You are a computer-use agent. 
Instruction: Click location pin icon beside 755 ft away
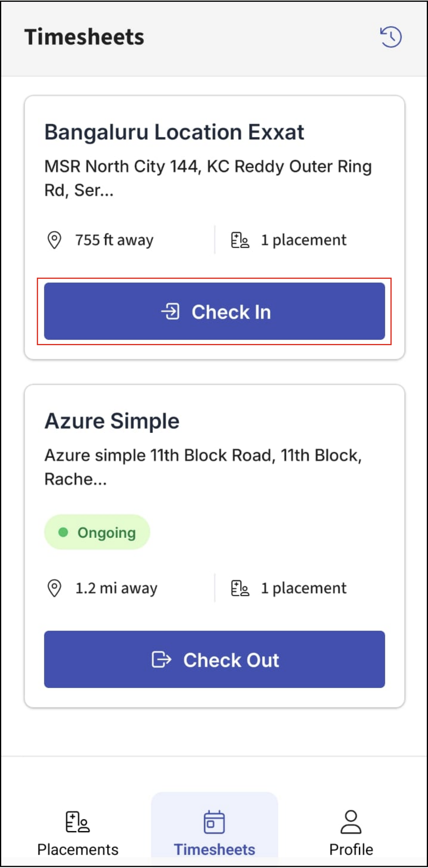(x=54, y=240)
